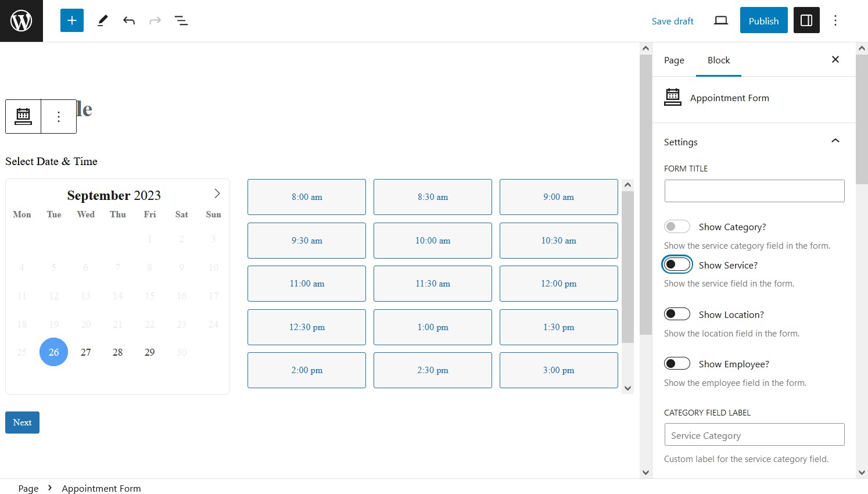Choose the 1:00 pm slot
Image resolution: width=868 pixels, height=494 pixels.
(x=433, y=327)
